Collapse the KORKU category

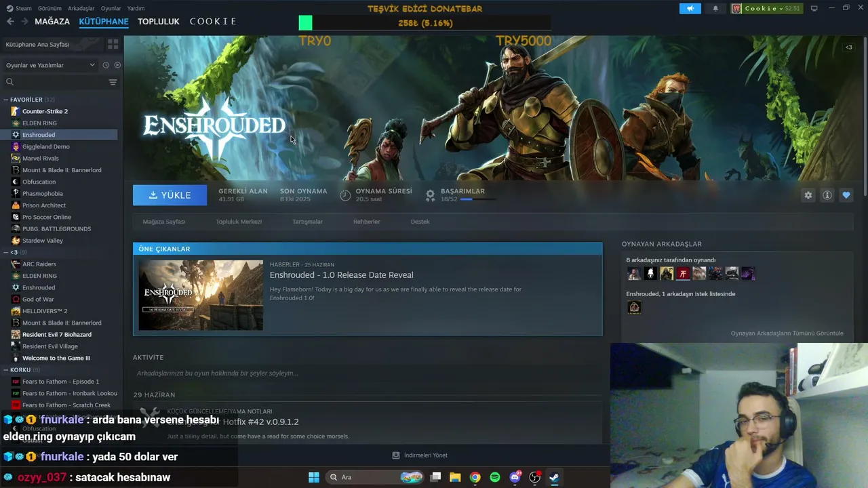6,370
